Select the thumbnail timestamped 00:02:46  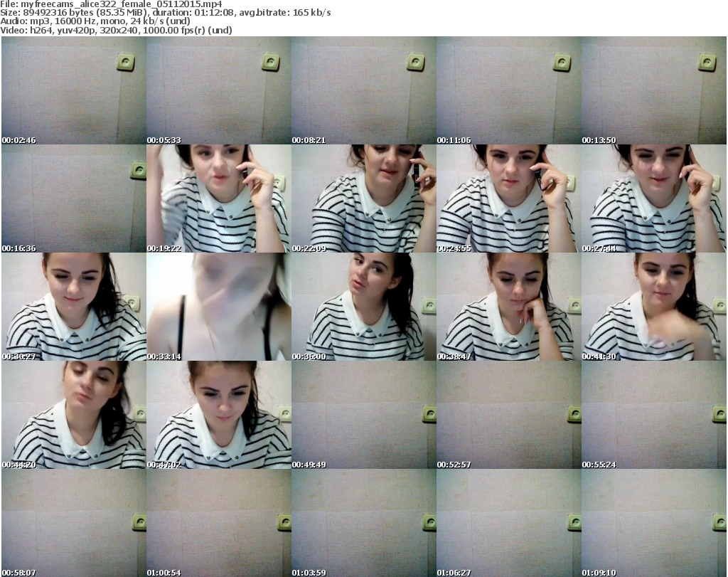74,90
